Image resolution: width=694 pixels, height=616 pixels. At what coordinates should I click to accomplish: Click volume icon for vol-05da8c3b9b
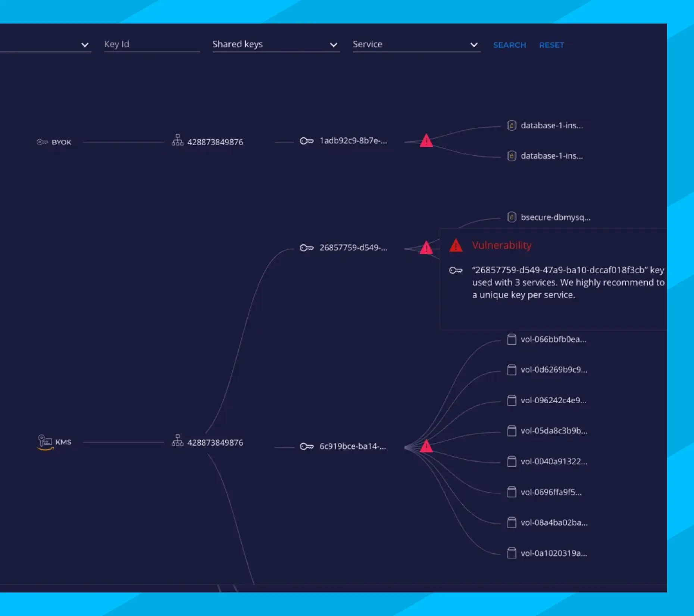pyautogui.click(x=512, y=431)
